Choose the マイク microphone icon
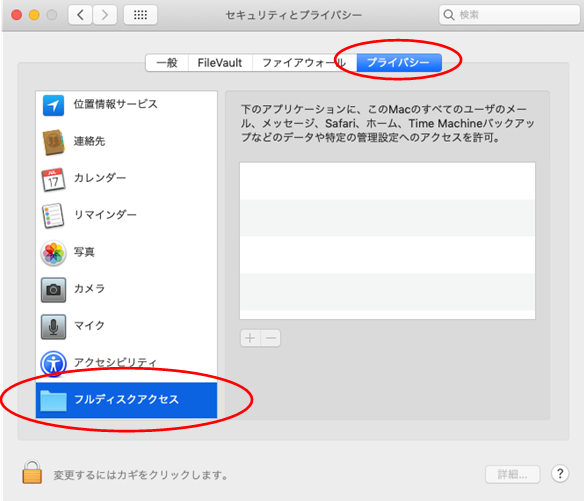Screen dimensions: 584x501 (x=53, y=327)
